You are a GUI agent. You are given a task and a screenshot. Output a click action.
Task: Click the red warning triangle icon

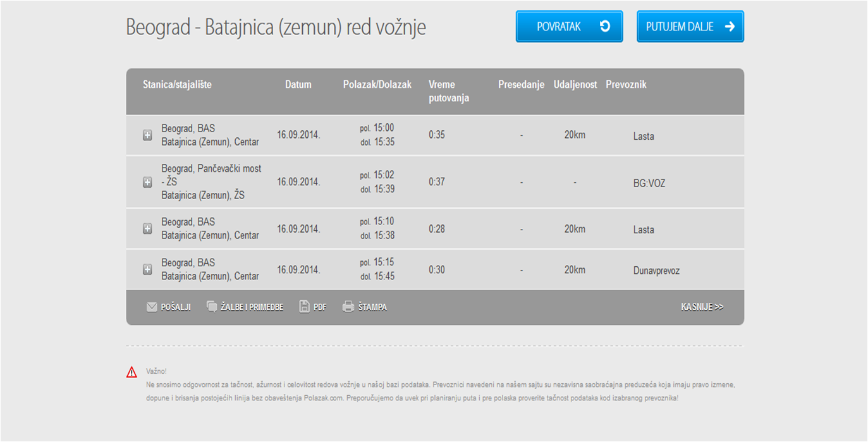(x=131, y=372)
